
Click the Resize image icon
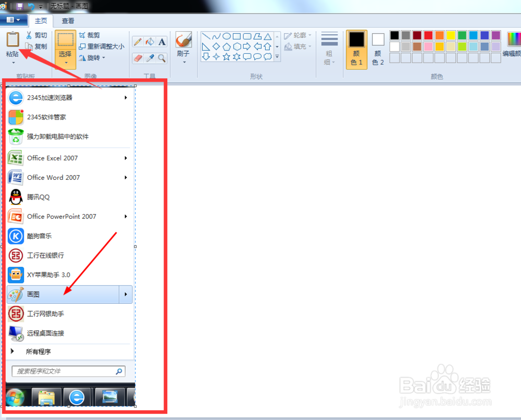pos(82,46)
